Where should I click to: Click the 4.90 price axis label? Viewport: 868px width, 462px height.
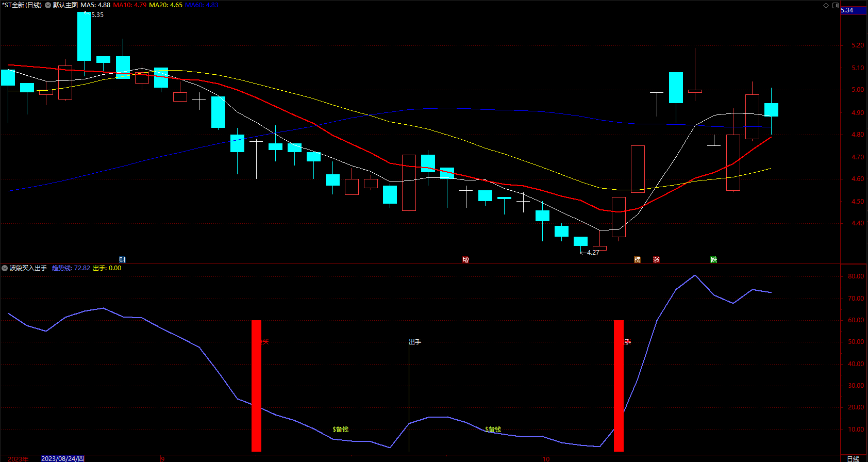pyautogui.click(x=858, y=112)
